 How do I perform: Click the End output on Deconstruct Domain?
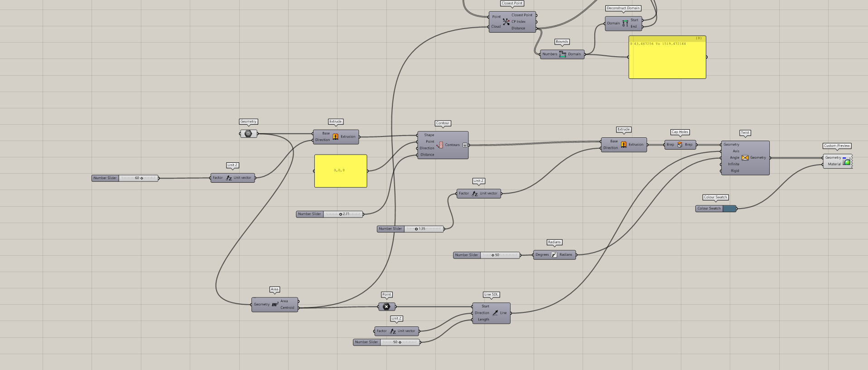(x=634, y=27)
